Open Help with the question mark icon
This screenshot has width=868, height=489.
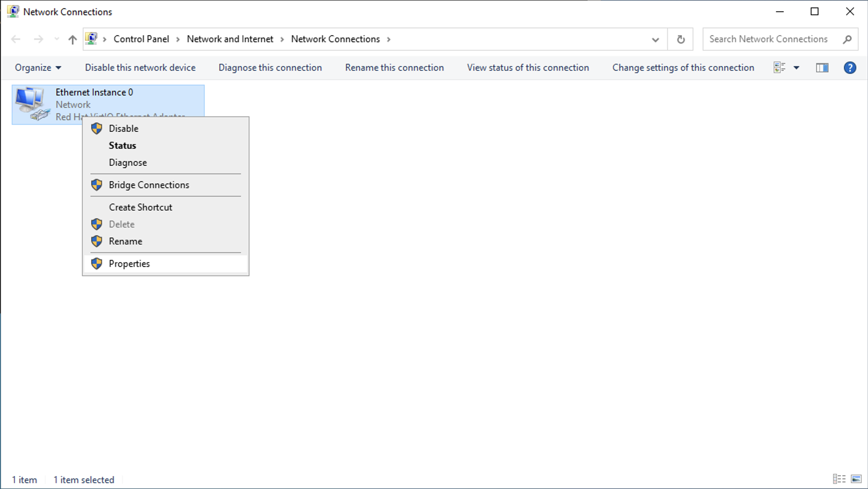click(x=850, y=68)
